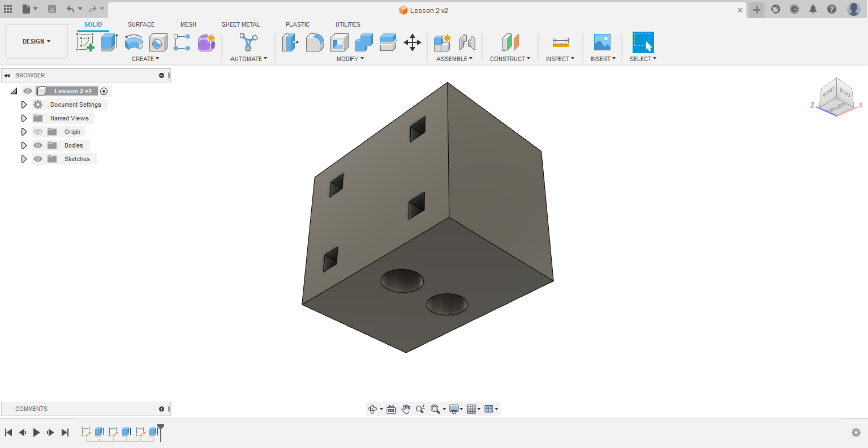Toggle visibility of the Sketches folder
The width and height of the screenshot is (868, 448).
38,159
